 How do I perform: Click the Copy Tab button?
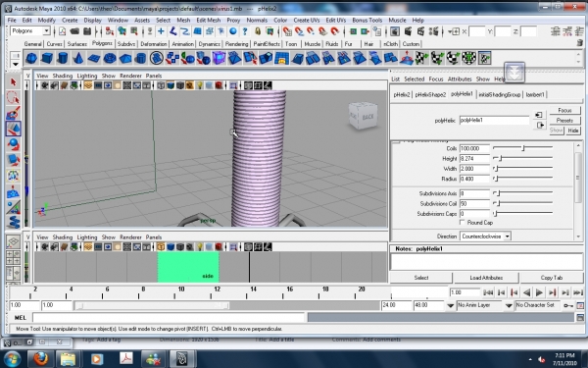pyautogui.click(x=551, y=278)
